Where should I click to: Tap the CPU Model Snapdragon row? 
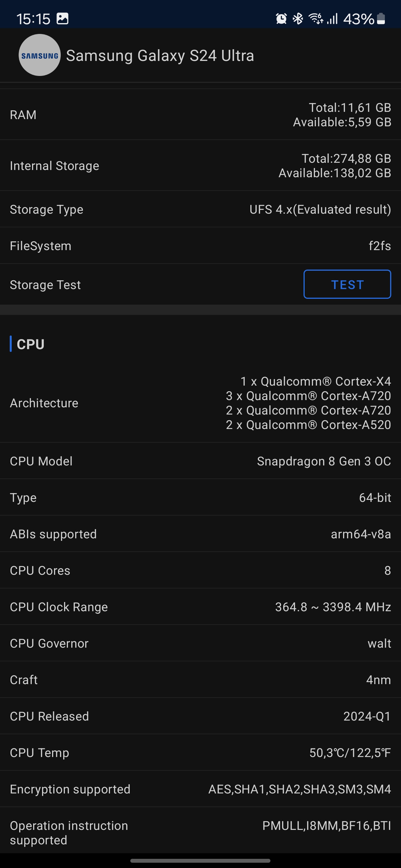[200, 461]
